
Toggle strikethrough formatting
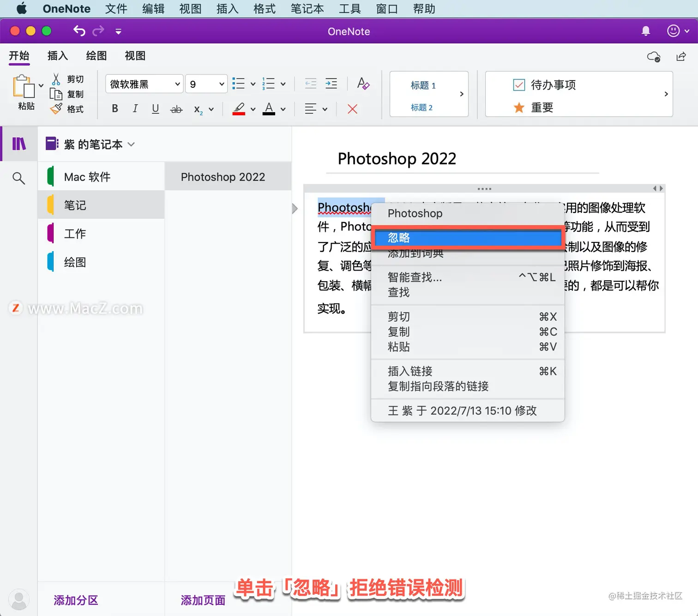(176, 109)
